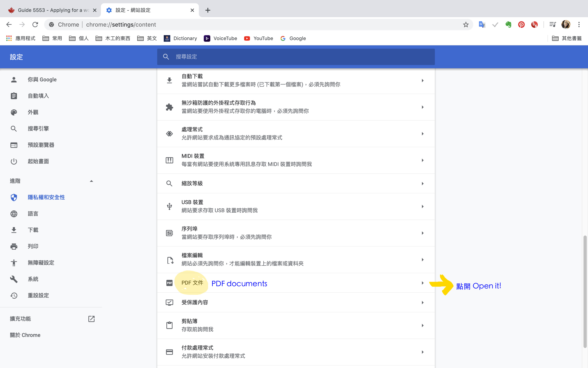The image size is (588, 368).
Task: Expand 處理常式 row arrow
Action: coord(423,134)
